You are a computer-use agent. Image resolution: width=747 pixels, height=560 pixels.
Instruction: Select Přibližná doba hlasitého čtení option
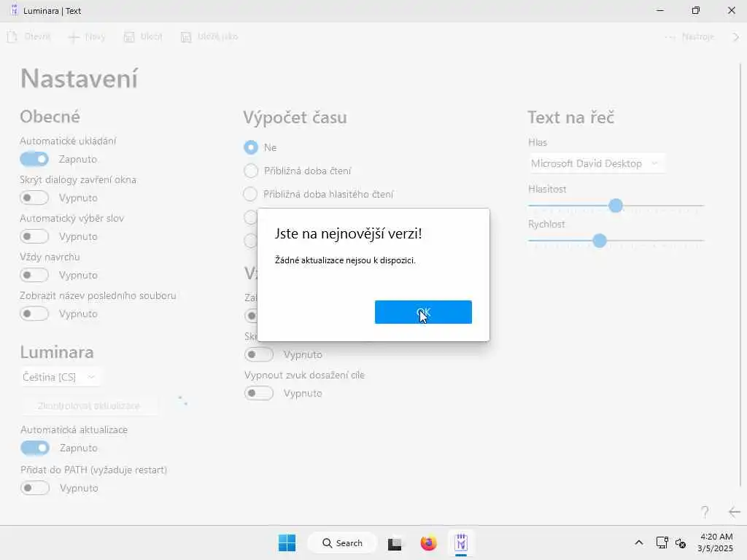pyautogui.click(x=251, y=194)
